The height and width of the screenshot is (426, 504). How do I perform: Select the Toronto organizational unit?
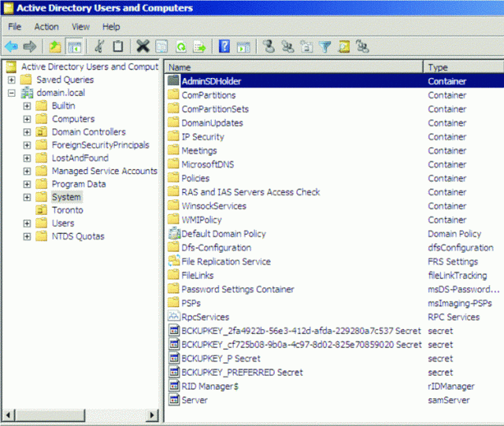(67, 210)
